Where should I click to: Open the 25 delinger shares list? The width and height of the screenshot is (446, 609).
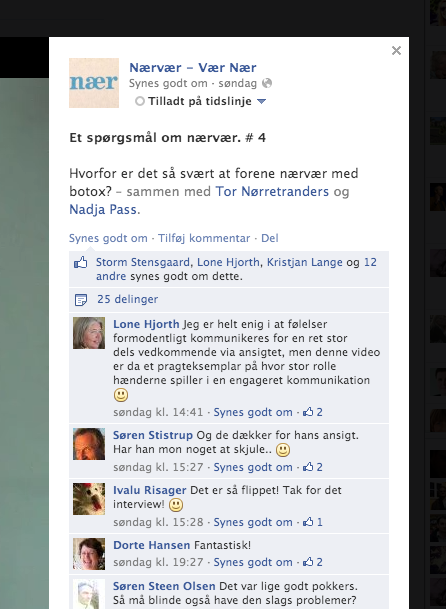(128, 299)
